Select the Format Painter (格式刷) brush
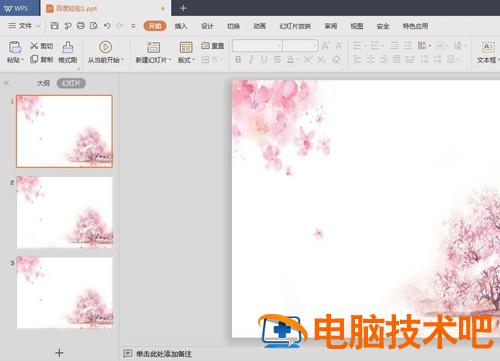This screenshot has height=361, width=500. pyautogui.click(x=68, y=47)
